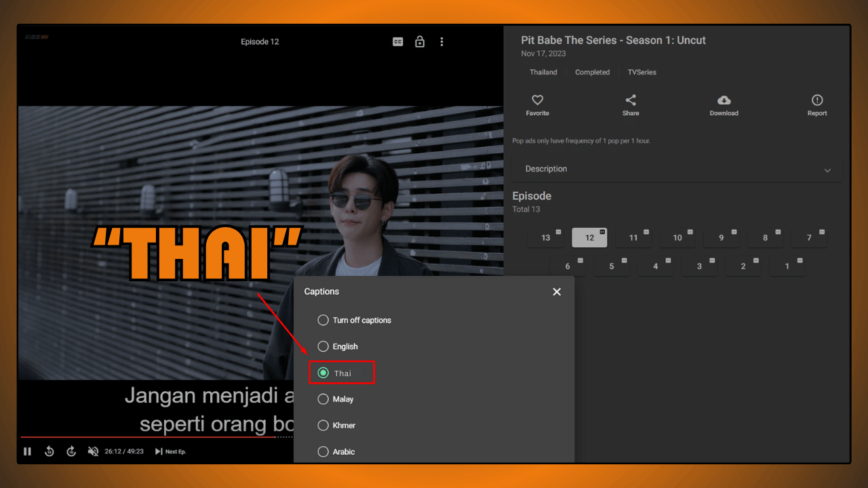Open the three-dot more options menu
The width and height of the screenshot is (868, 488).
[x=441, y=42]
